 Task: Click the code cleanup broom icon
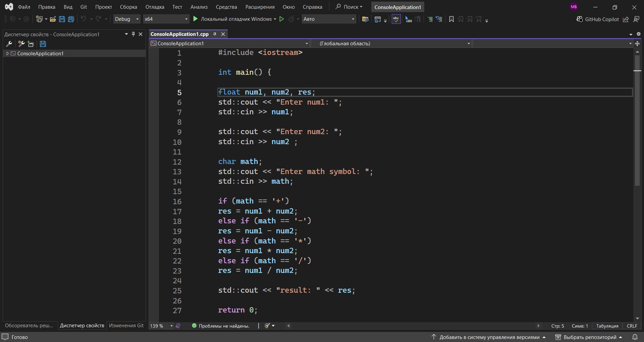(x=267, y=326)
